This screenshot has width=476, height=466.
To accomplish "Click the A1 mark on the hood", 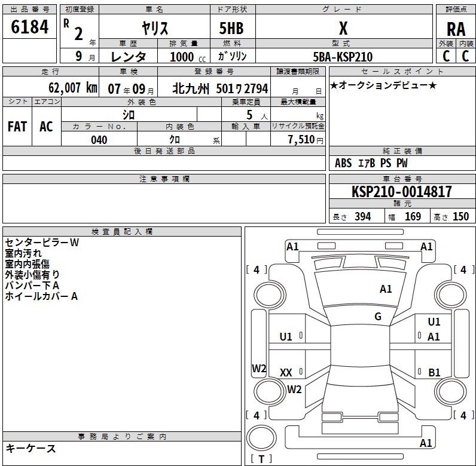I will (x=386, y=289).
